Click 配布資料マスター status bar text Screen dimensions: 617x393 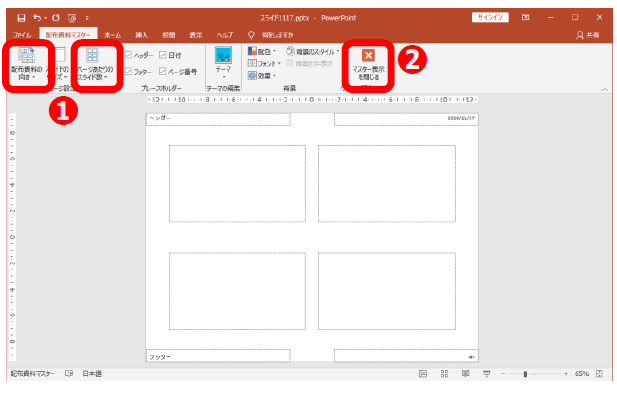tap(33, 374)
